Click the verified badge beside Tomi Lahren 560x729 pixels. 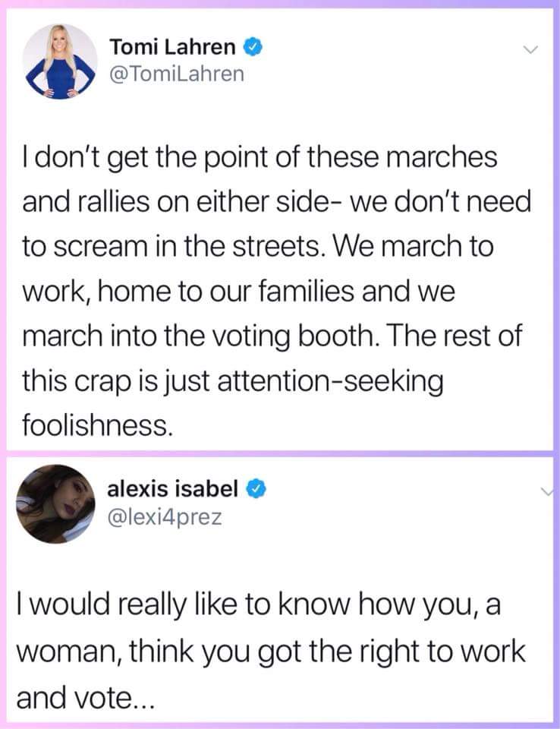click(x=253, y=48)
